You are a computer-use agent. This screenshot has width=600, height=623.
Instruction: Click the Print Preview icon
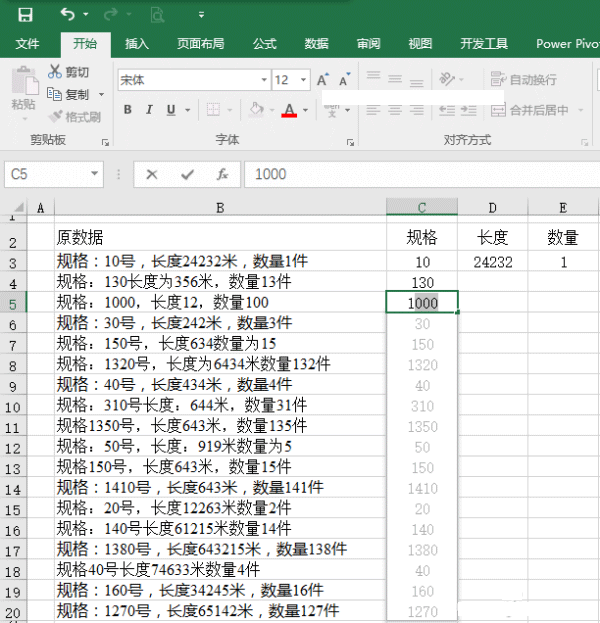[157, 15]
